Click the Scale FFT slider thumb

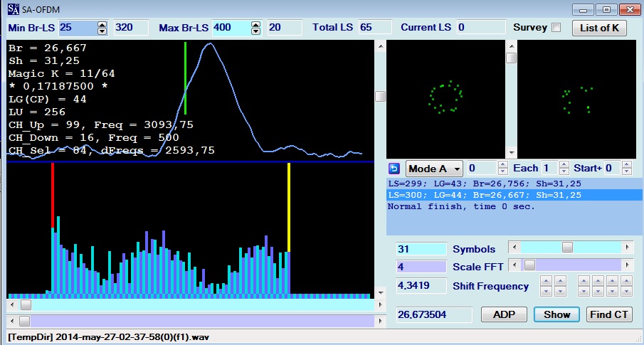point(530,265)
